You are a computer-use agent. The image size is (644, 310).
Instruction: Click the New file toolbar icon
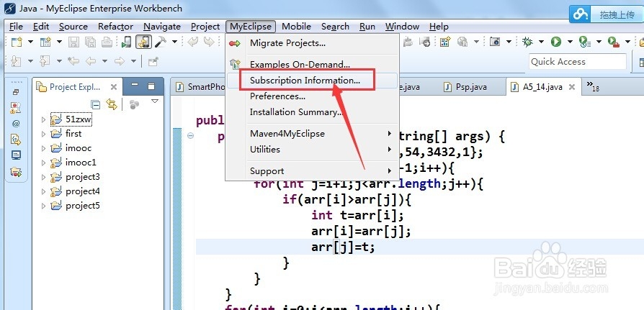coord(17,42)
